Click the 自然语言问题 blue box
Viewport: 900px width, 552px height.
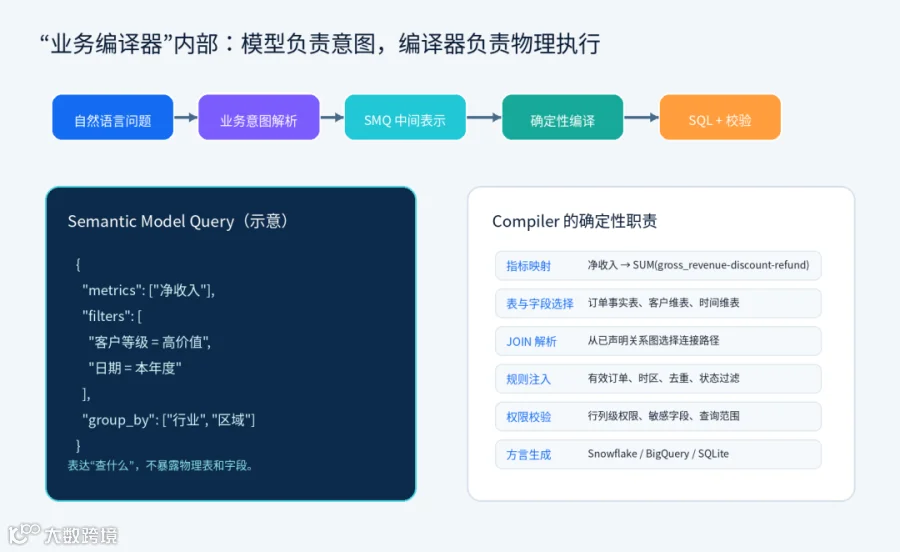(x=112, y=117)
